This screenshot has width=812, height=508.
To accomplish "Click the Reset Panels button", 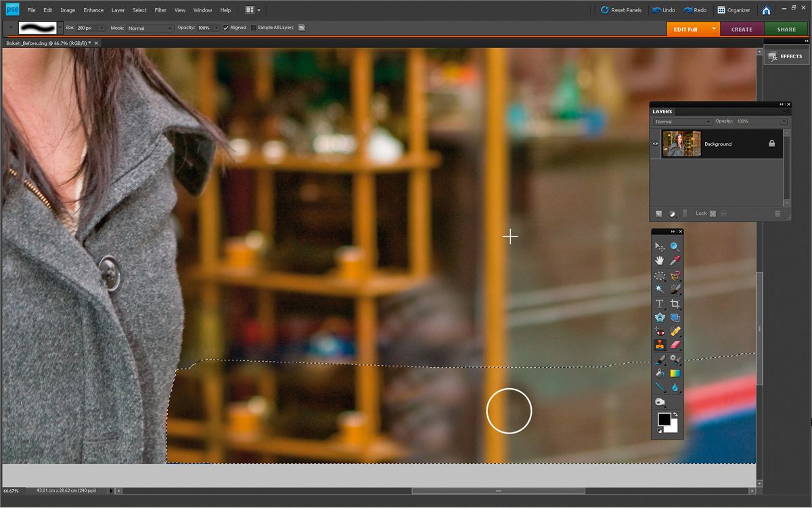I will pyautogui.click(x=620, y=9).
